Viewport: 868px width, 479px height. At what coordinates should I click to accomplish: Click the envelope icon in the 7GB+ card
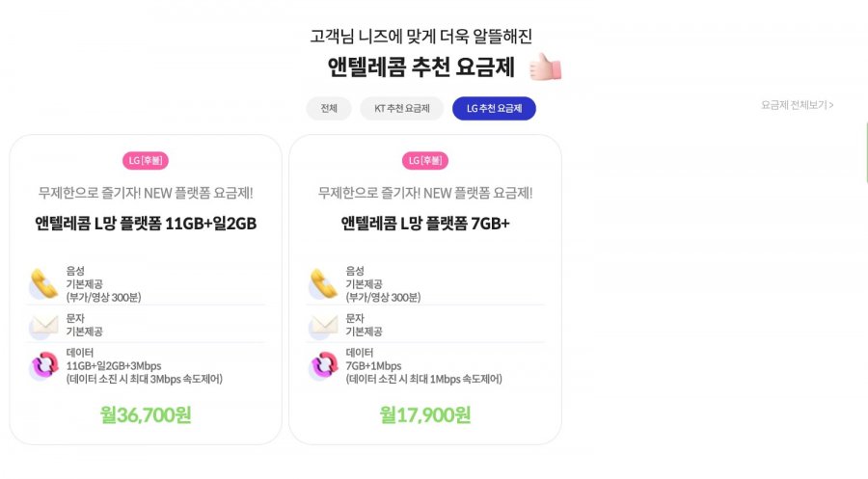pos(323,326)
